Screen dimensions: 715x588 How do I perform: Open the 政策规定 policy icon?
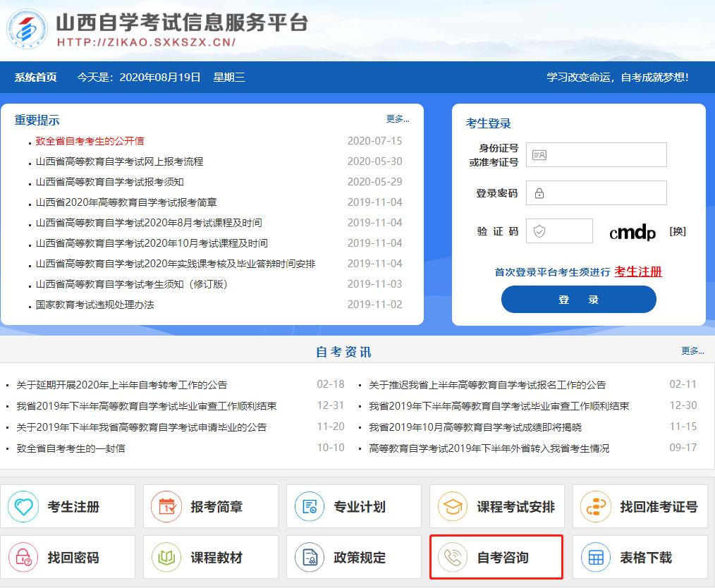point(310,556)
